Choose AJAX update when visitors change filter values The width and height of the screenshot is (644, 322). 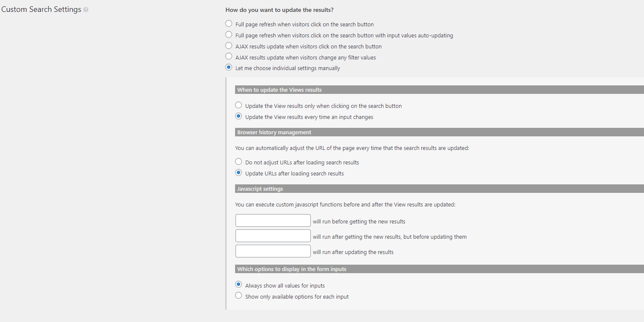[229, 56]
